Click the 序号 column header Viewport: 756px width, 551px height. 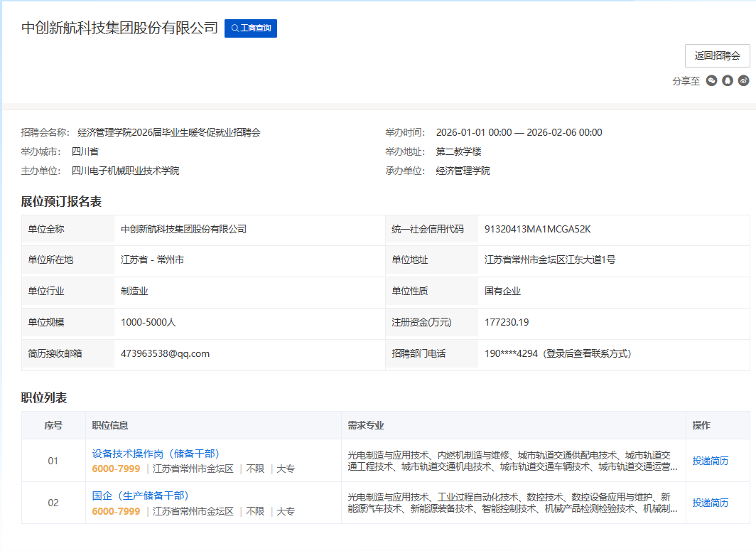click(x=53, y=426)
